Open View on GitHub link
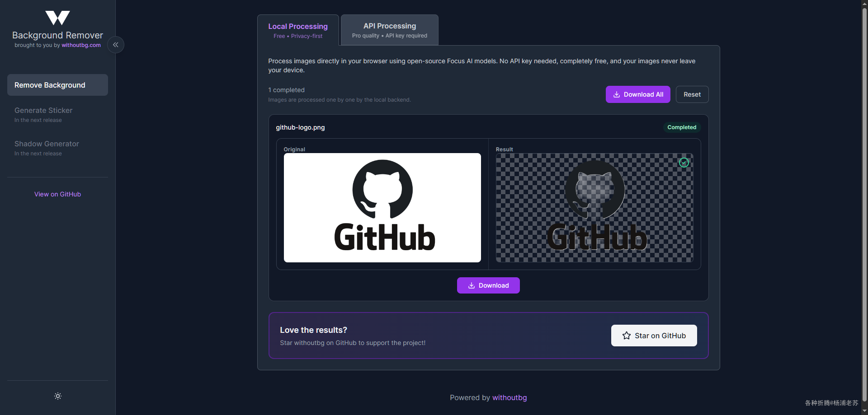The image size is (868, 415). (x=57, y=194)
